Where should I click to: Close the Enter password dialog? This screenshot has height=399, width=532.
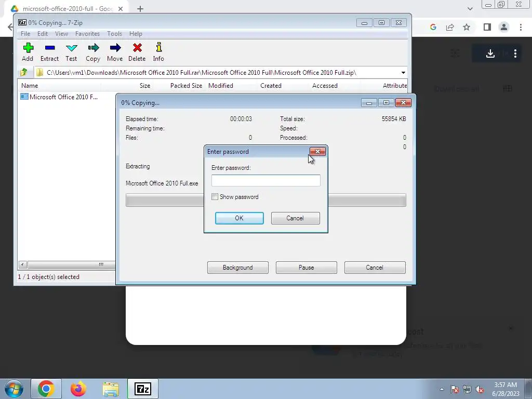pos(317,151)
